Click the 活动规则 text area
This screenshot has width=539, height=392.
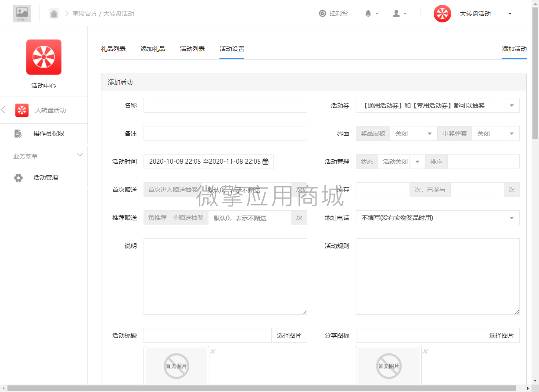point(438,277)
